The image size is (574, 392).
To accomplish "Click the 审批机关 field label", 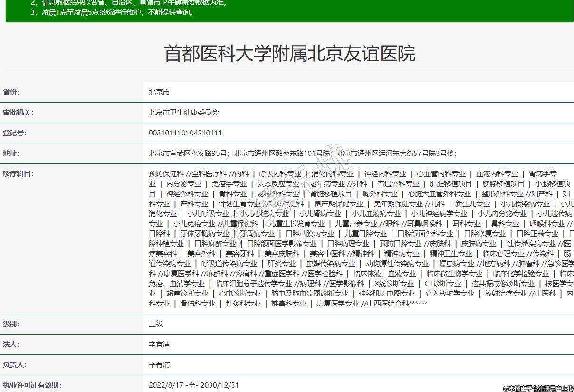I will (x=19, y=113).
